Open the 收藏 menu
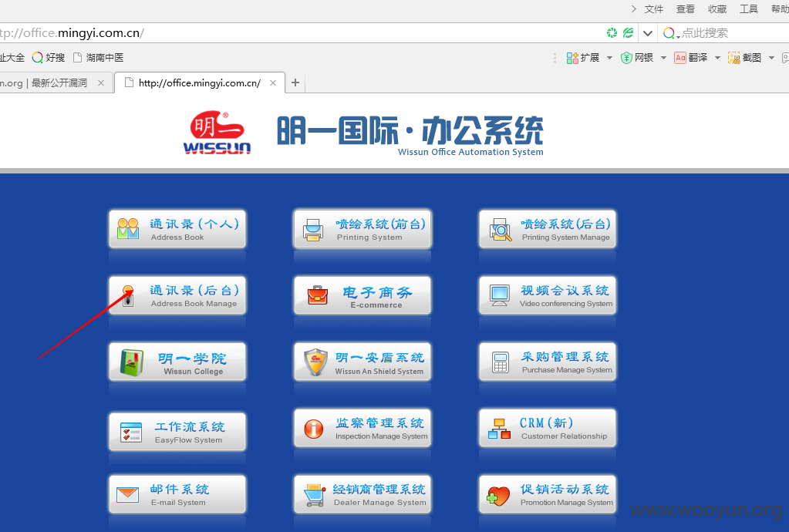Image resolution: width=789 pixels, height=532 pixels. [x=717, y=9]
